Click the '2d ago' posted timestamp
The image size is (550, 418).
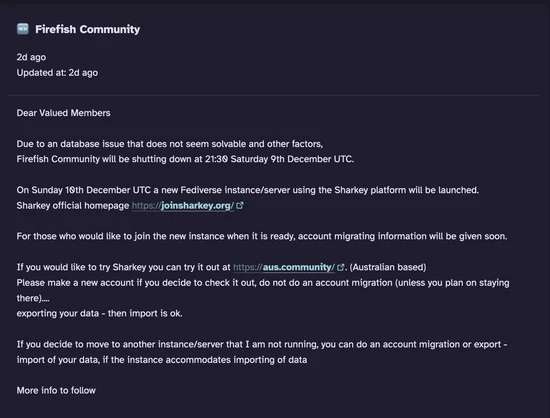[31, 57]
